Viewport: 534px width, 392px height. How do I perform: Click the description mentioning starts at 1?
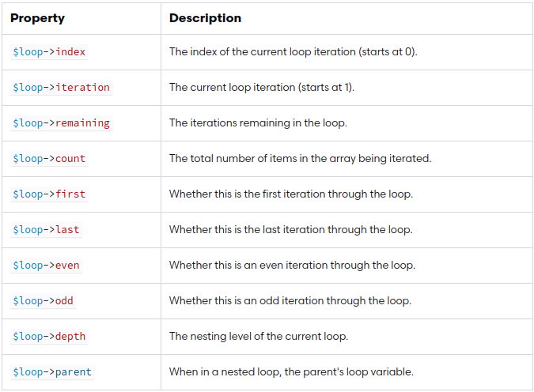262,88
